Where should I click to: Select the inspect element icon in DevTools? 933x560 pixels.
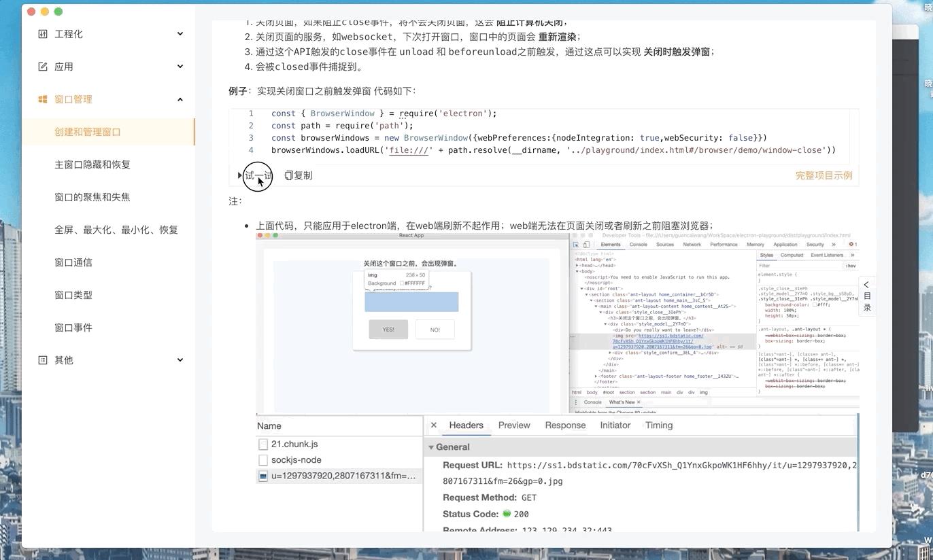[x=576, y=245]
